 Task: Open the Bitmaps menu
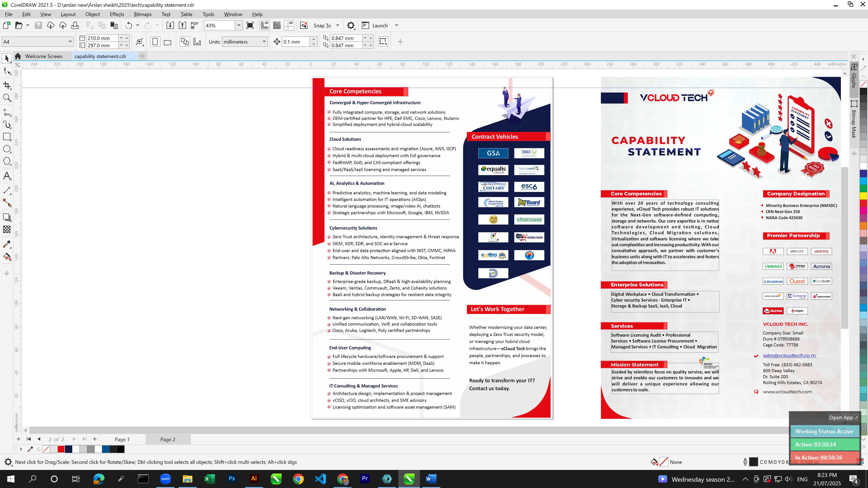(x=143, y=14)
